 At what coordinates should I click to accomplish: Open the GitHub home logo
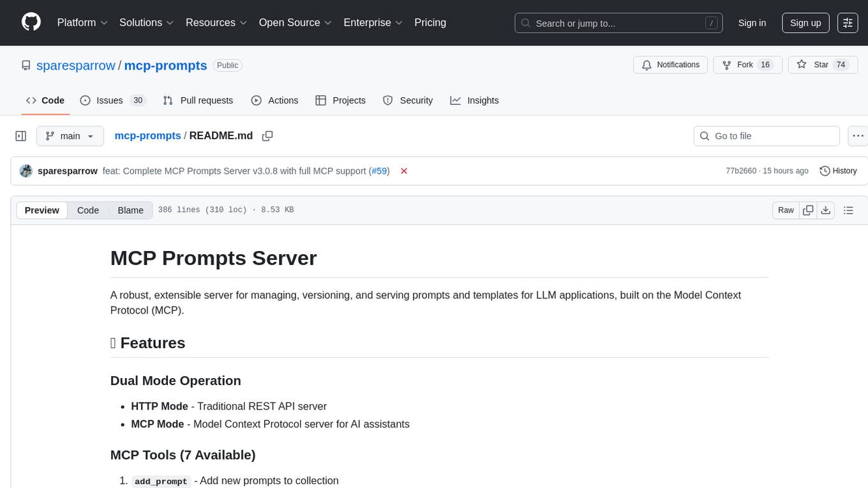[x=31, y=22]
